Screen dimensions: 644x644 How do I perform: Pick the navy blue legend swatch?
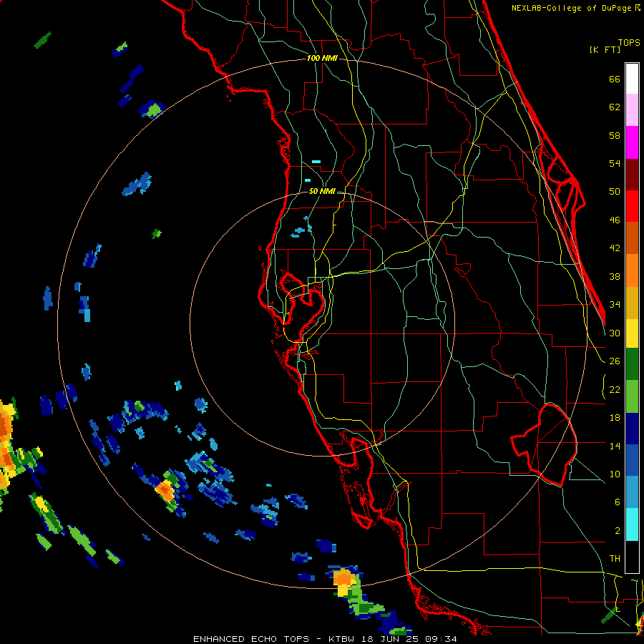tap(632, 429)
